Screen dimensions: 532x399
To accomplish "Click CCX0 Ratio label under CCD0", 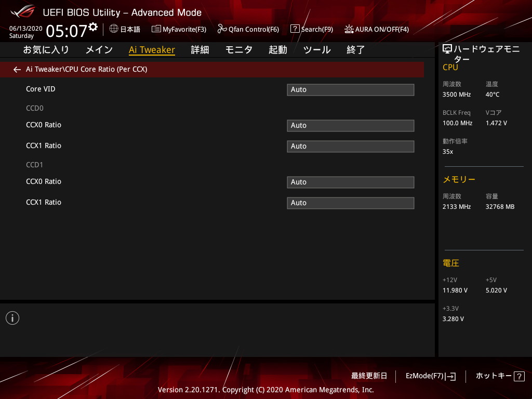I will [44, 125].
